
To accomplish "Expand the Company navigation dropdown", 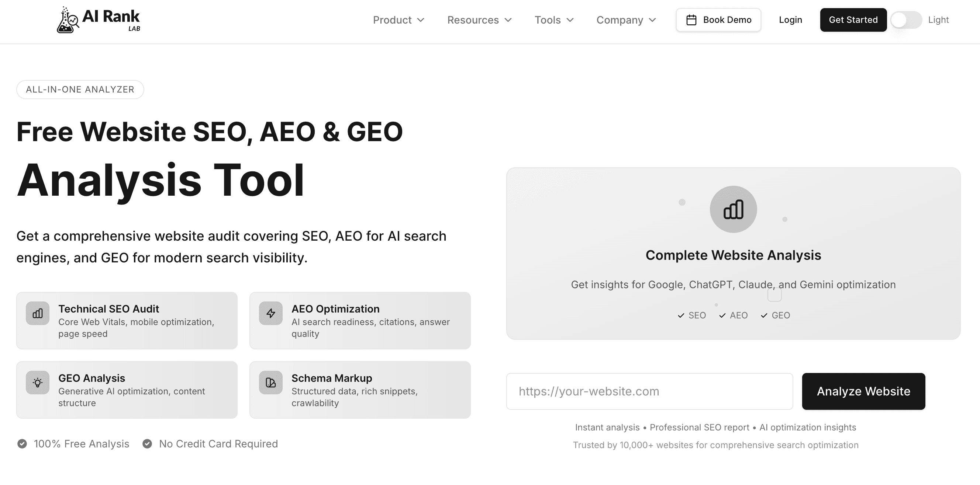I will coord(626,20).
